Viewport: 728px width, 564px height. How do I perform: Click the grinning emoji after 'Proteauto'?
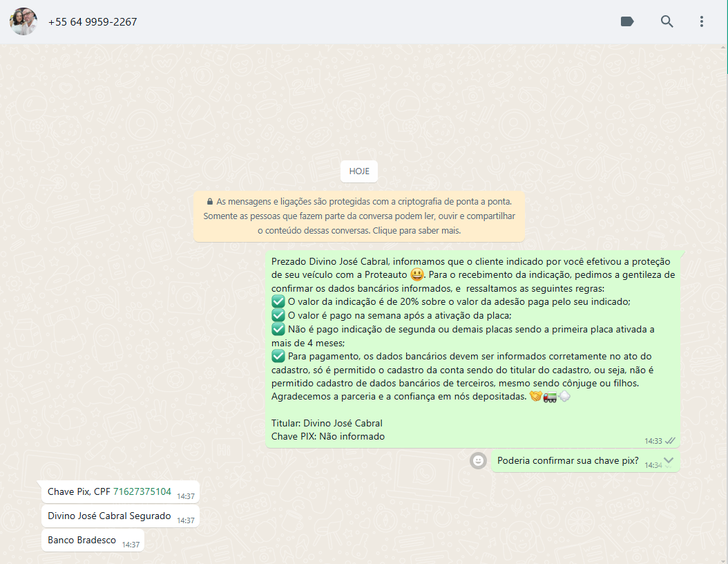coord(416,275)
